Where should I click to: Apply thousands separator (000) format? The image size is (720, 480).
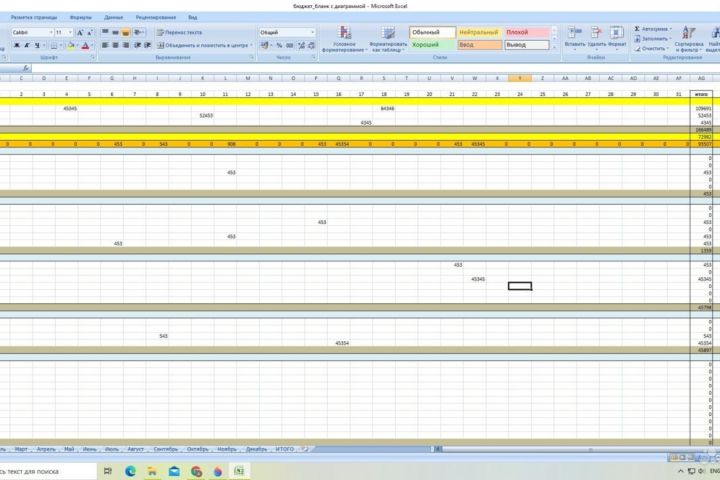tap(290, 45)
